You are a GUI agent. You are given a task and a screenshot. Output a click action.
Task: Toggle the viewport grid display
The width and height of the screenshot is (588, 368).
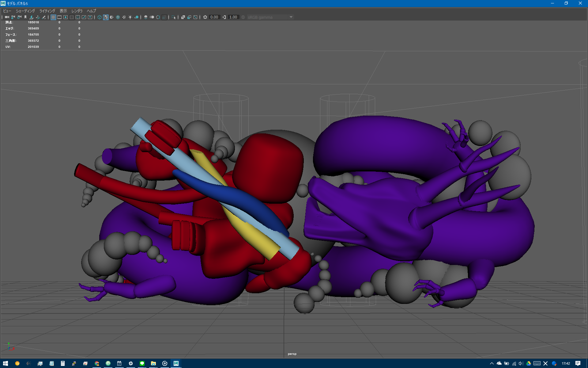53,17
